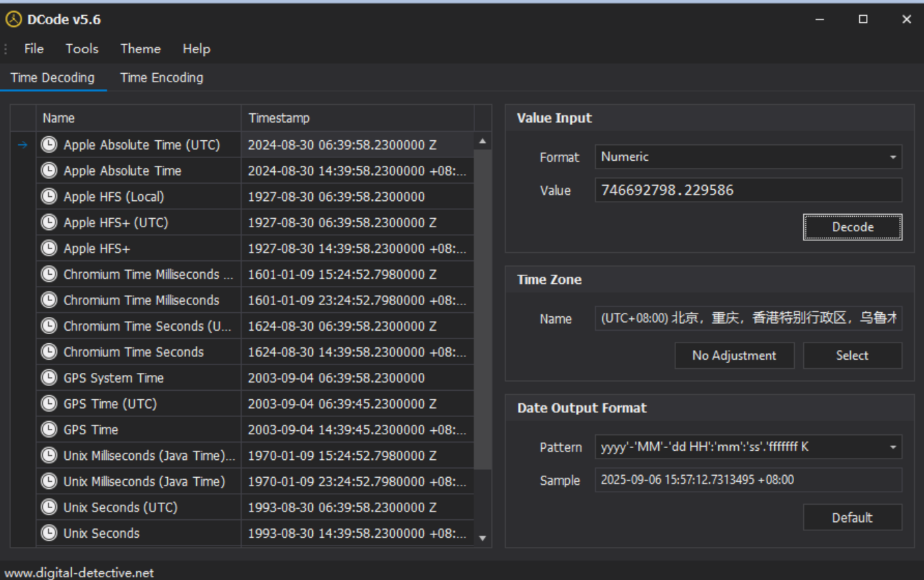Select the Unix Seconds +08:00 row name
The image size is (924, 580).
102,533
